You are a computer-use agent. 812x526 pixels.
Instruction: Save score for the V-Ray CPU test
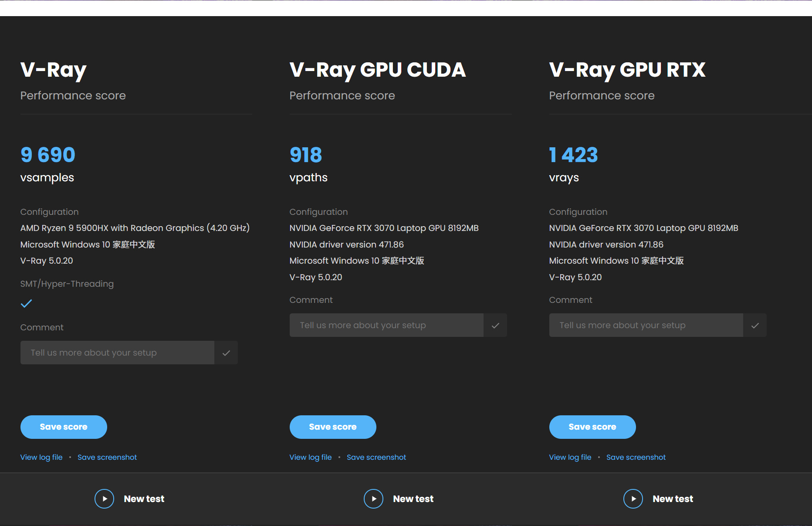pyautogui.click(x=64, y=427)
